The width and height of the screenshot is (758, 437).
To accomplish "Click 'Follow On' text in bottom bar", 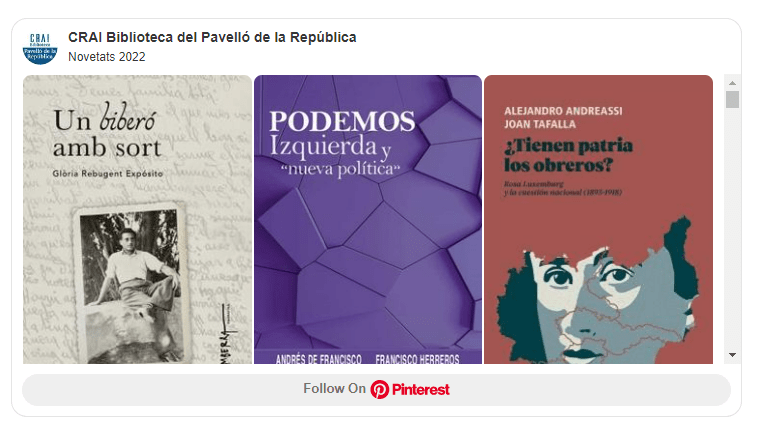I will (x=335, y=389).
